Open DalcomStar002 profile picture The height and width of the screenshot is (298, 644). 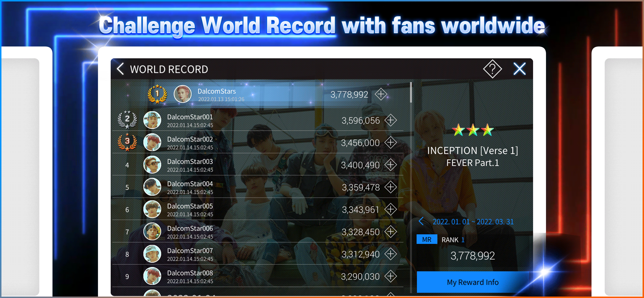(152, 142)
